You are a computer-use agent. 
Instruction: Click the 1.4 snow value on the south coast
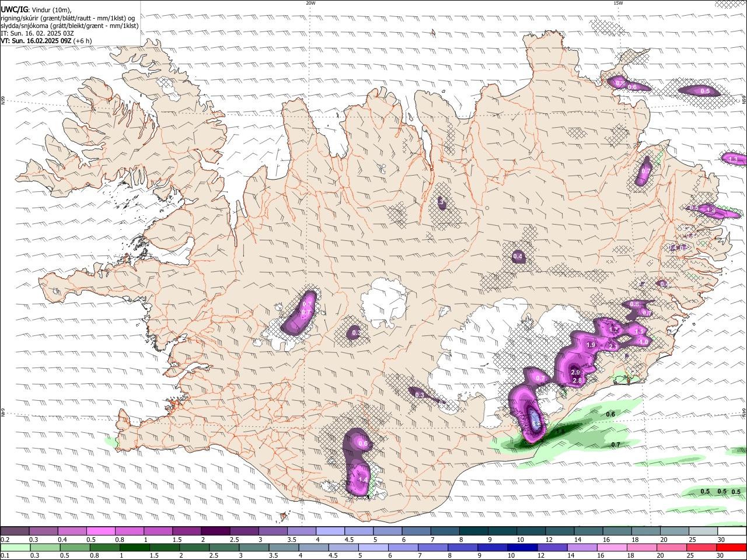(362, 480)
